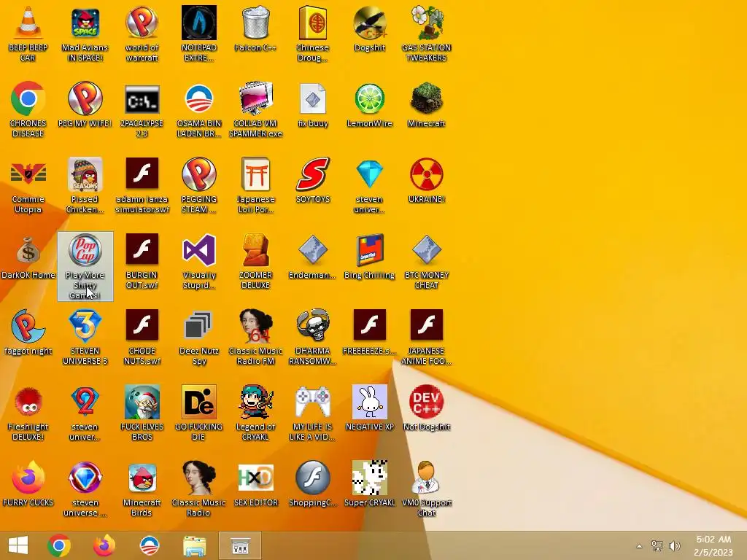Select the CHODE NUTS.swf Flash file
This screenshot has height=560, width=747.
(x=142, y=326)
